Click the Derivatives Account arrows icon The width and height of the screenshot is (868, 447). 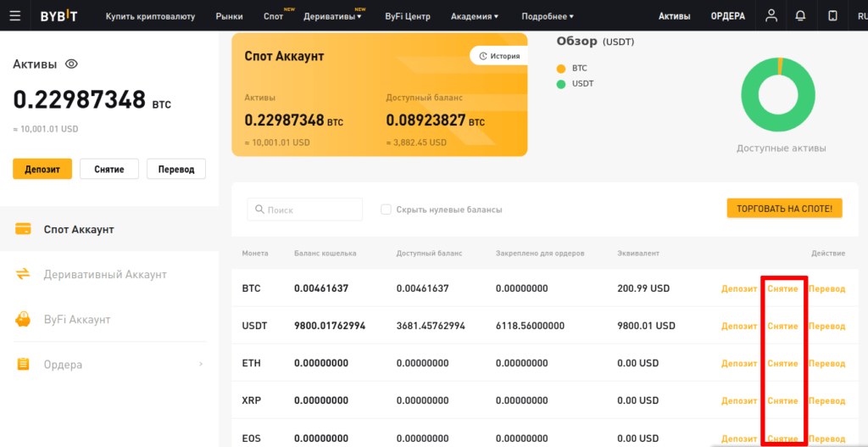24,274
